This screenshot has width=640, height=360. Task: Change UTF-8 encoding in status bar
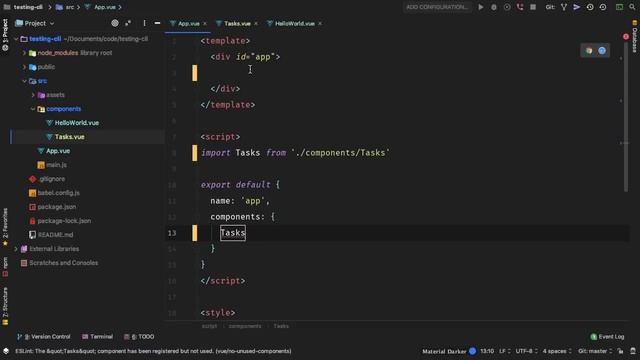[x=526, y=351]
